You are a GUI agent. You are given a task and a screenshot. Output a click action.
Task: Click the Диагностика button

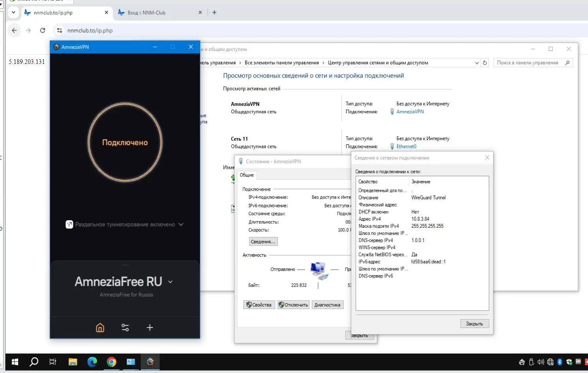tap(327, 305)
